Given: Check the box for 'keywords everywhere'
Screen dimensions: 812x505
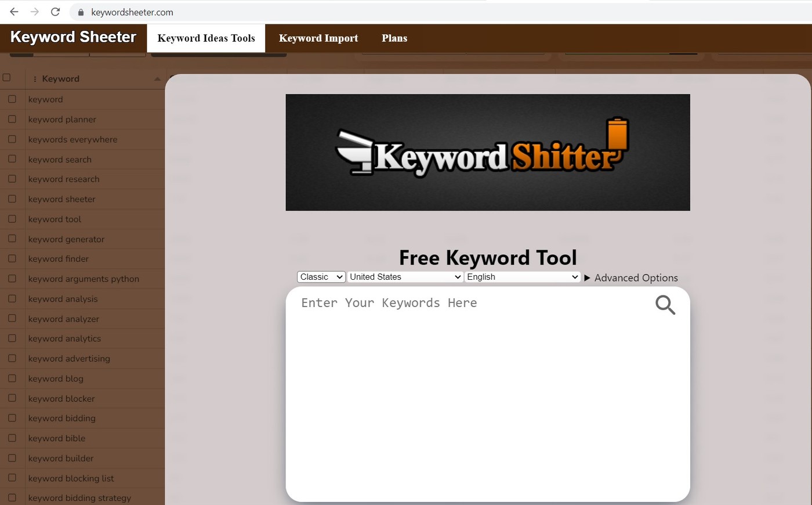Looking at the screenshot, I should pos(12,139).
